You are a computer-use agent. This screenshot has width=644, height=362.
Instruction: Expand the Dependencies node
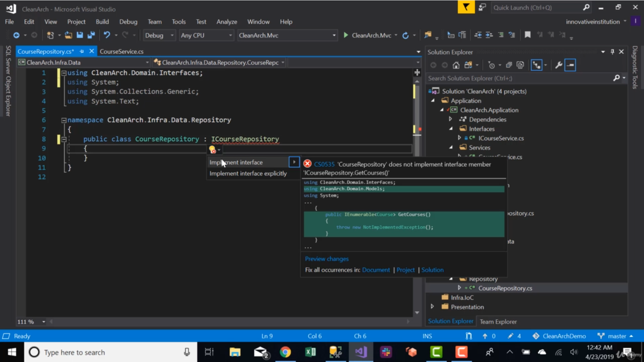click(x=451, y=120)
